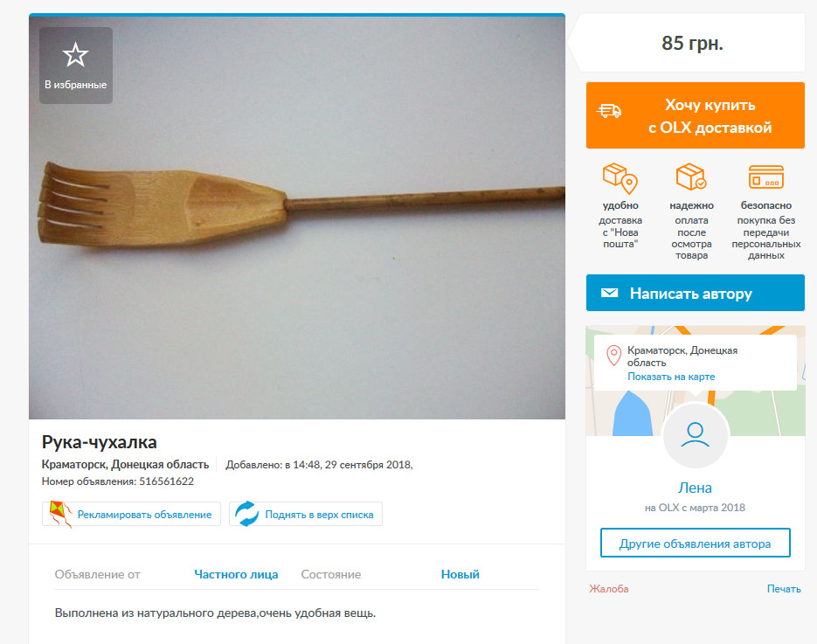Buy with OLX delivery button
Image resolution: width=817 pixels, height=644 pixels.
(x=695, y=115)
